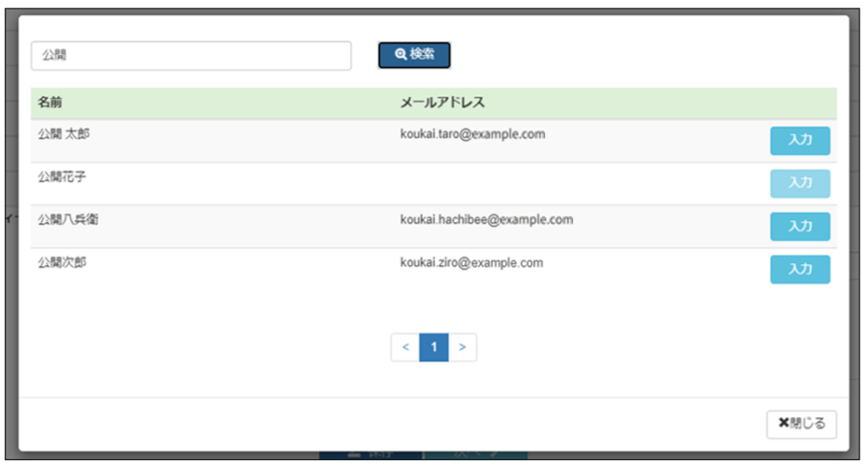Click the koukai.taro@example.com address
The height and width of the screenshot is (473, 868).
472,135
